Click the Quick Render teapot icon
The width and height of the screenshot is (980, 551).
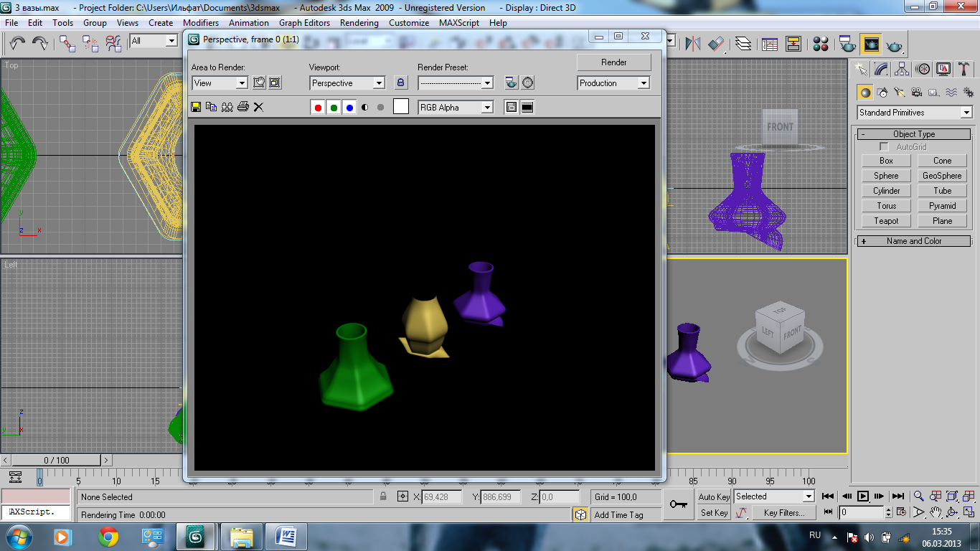click(x=894, y=44)
